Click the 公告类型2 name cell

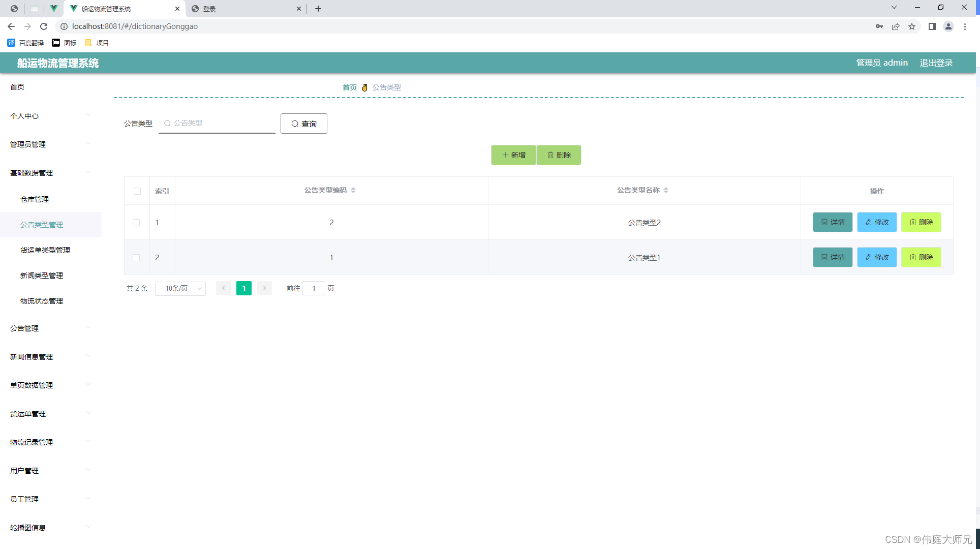(x=644, y=223)
